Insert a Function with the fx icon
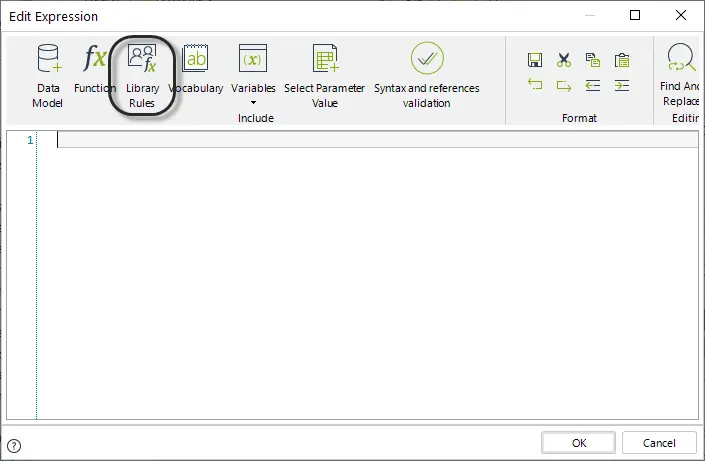The height and width of the screenshot is (461, 705). click(x=94, y=68)
